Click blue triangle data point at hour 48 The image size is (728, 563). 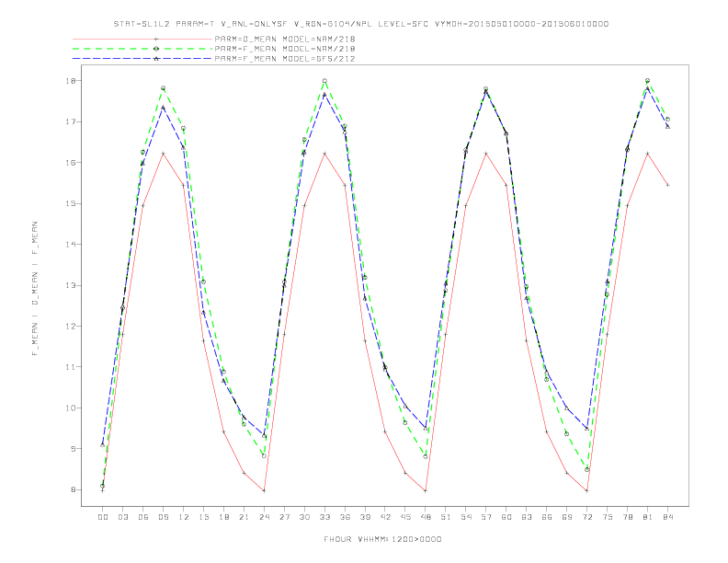[x=426, y=429]
